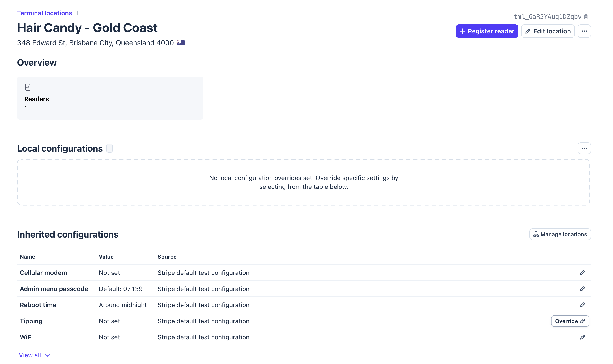
Task: Select the Readers overview card
Action: (x=110, y=98)
